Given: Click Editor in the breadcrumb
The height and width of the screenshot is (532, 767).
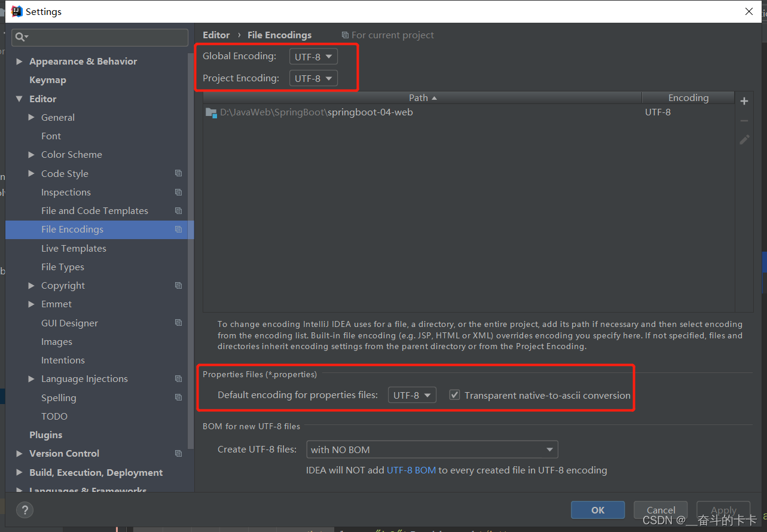Looking at the screenshot, I should point(216,35).
